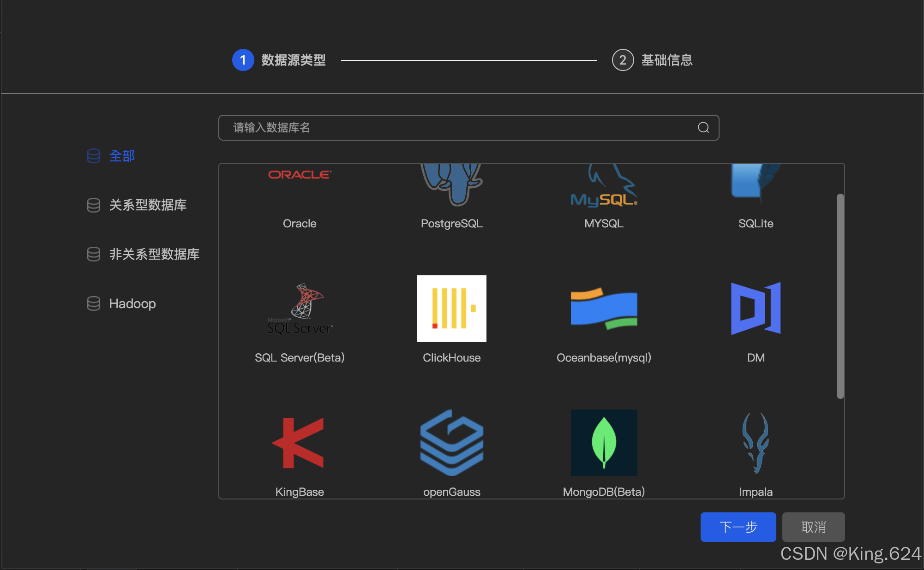This screenshot has height=570, width=924.
Task: Select the ClickHouse yellow bars icon
Action: (x=451, y=309)
